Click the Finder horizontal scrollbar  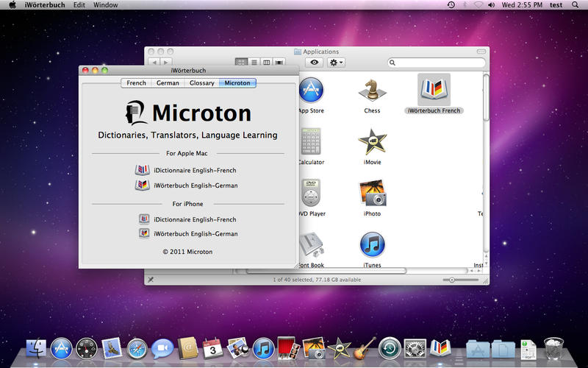(x=326, y=271)
